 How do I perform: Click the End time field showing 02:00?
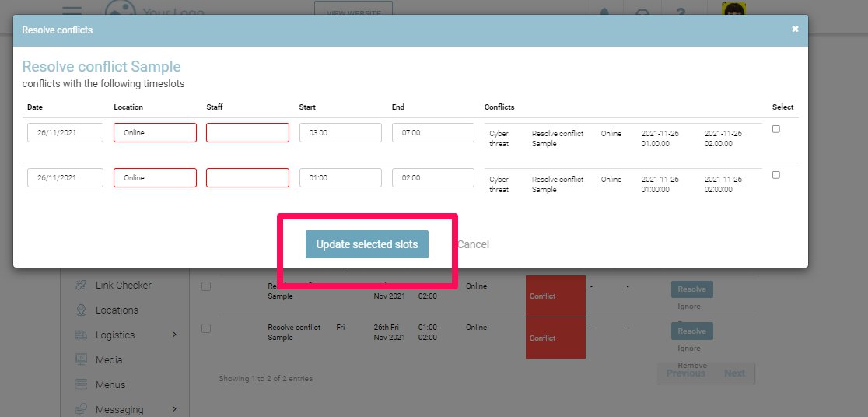432,178
